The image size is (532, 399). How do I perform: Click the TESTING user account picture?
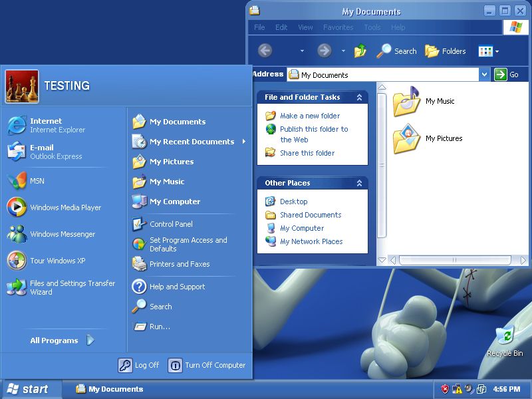22,86
